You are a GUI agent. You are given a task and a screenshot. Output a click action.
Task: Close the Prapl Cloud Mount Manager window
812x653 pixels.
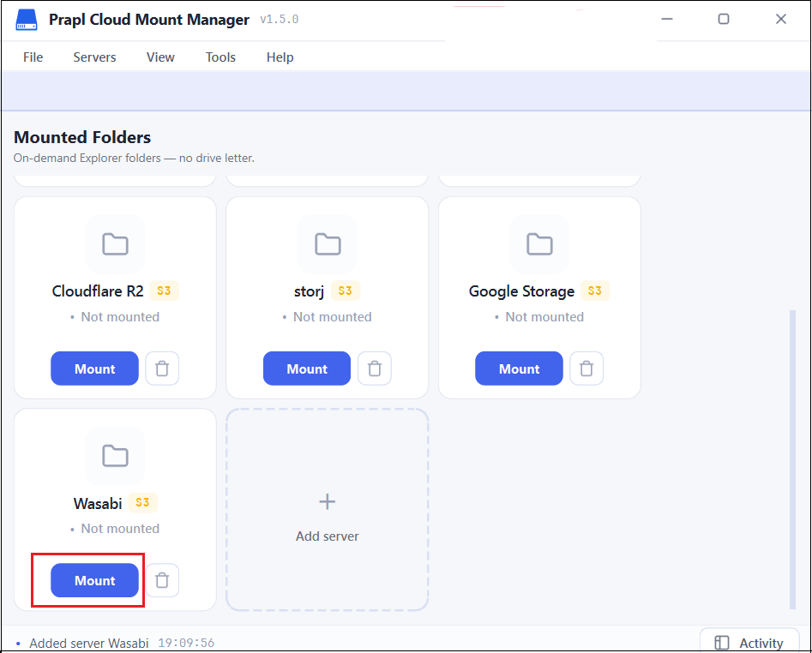pyautogui.click(x=781, y=19)
